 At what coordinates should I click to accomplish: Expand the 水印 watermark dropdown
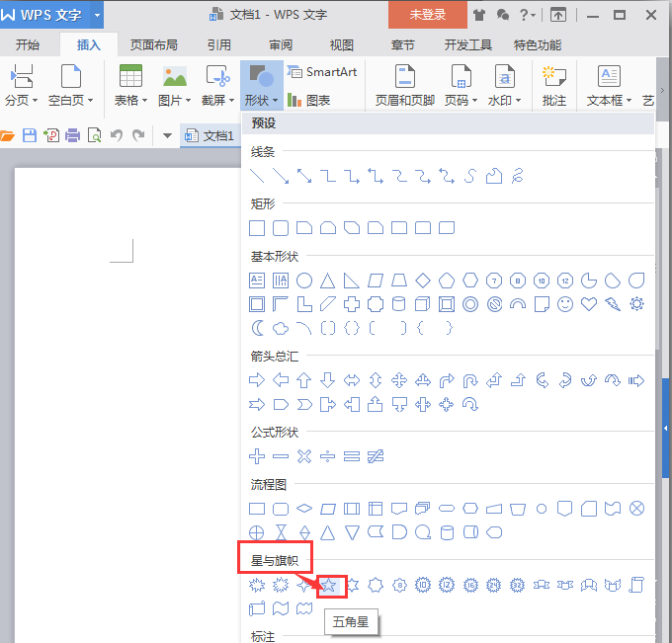coord(504,86)
